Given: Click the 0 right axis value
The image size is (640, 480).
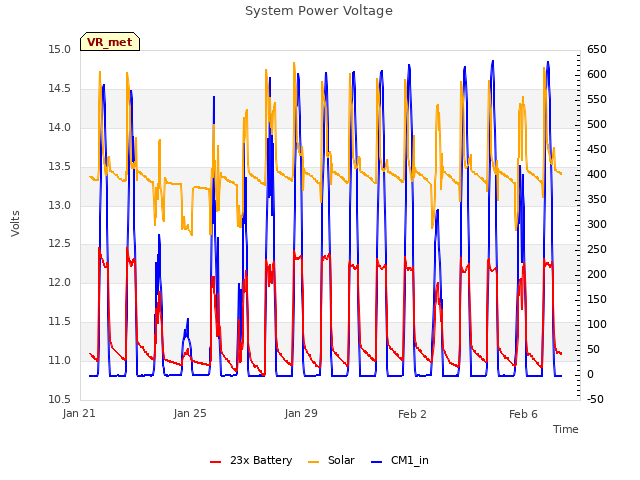Looking at the screenshot, I should pyautogui.click(x=590, y=374).
